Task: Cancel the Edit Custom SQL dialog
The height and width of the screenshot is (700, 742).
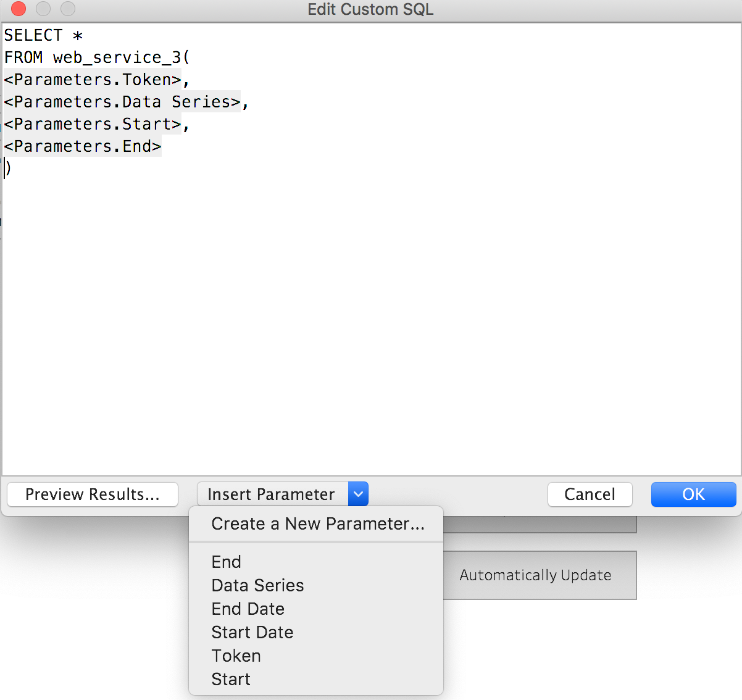Action: pos(590,494)
